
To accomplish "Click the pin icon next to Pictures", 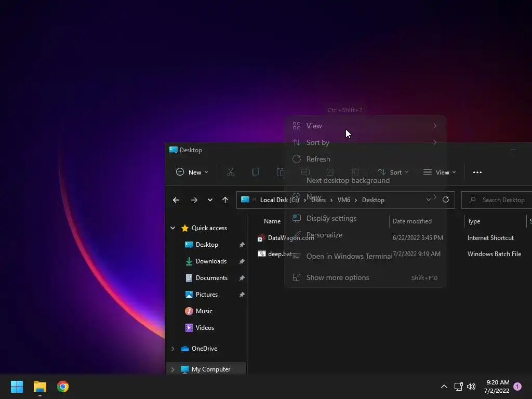I will [242, 295].
